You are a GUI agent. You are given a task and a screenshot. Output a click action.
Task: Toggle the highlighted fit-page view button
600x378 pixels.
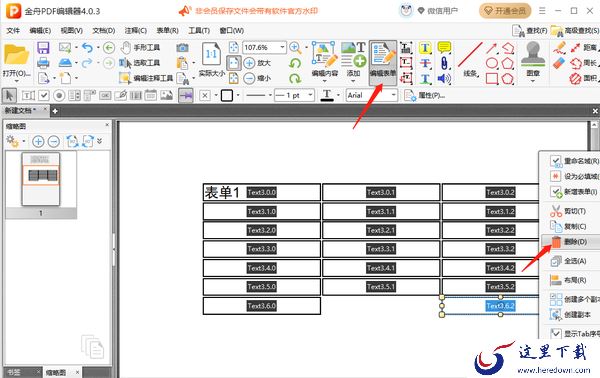click(x=233, y=63)
